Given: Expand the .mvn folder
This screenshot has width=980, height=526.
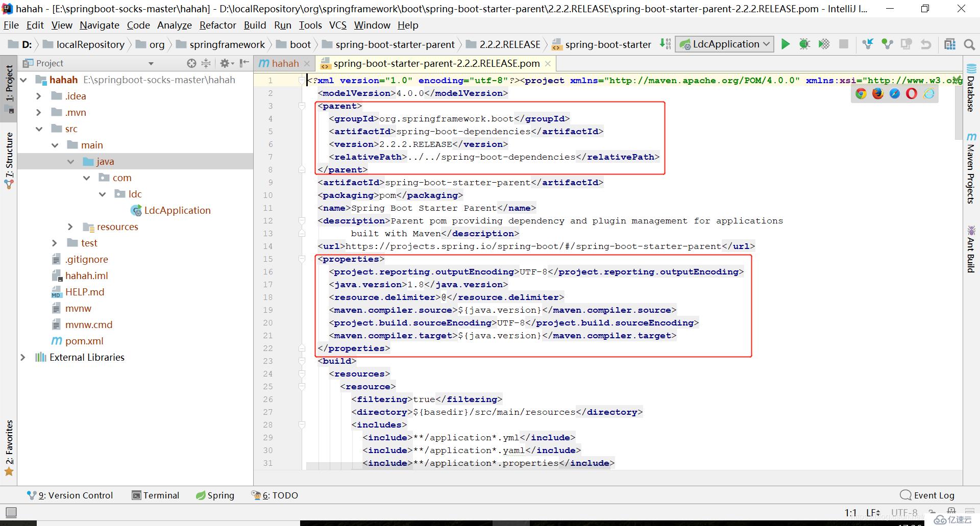Looking at the screenshot, I should [x=39, y=113].
